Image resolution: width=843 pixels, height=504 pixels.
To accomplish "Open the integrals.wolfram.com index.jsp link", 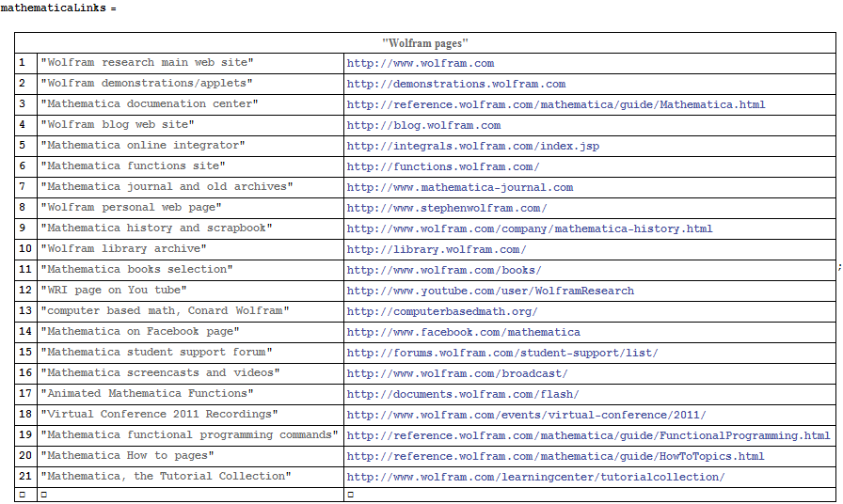I will point(473,146).
